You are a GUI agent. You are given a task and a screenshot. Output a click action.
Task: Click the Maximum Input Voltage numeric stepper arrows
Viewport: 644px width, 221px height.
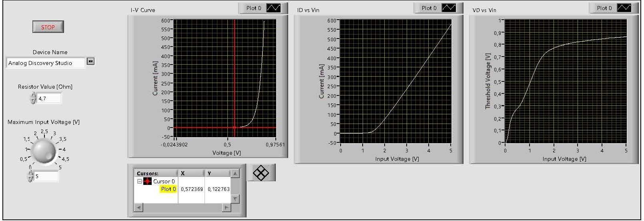tap(30, 176)
